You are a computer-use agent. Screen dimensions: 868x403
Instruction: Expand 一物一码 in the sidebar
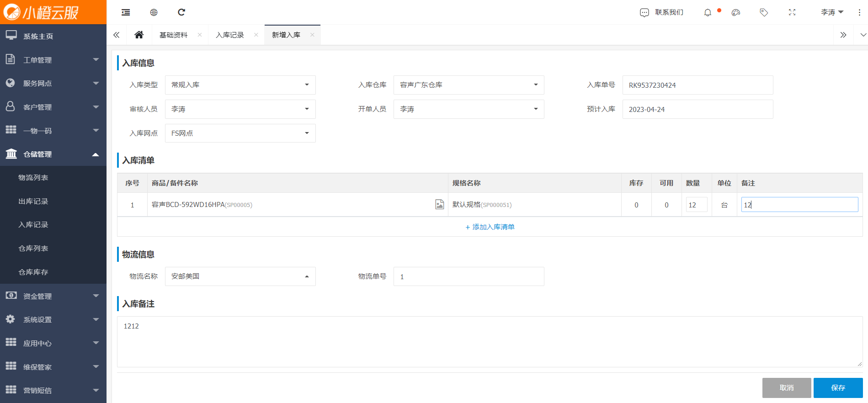pos(53,131)
